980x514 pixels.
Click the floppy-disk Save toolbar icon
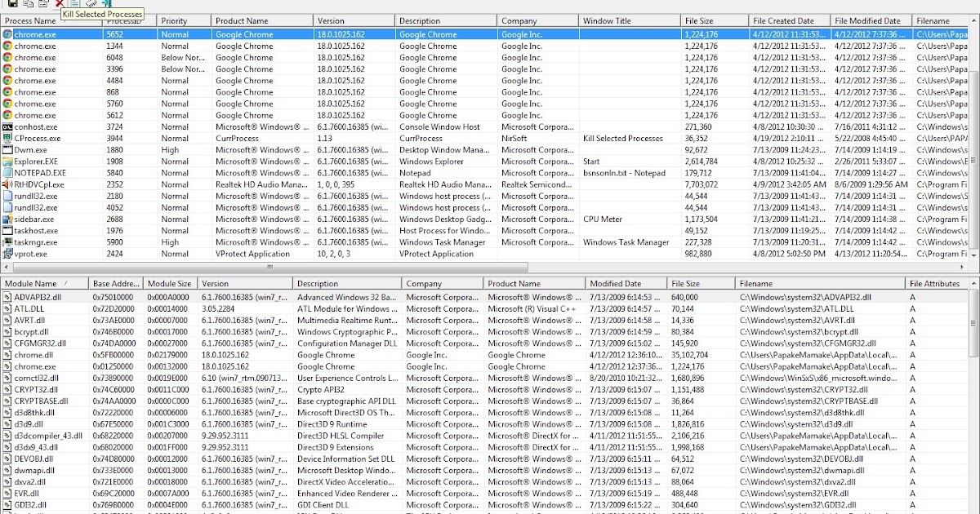[x=14, y=3]
